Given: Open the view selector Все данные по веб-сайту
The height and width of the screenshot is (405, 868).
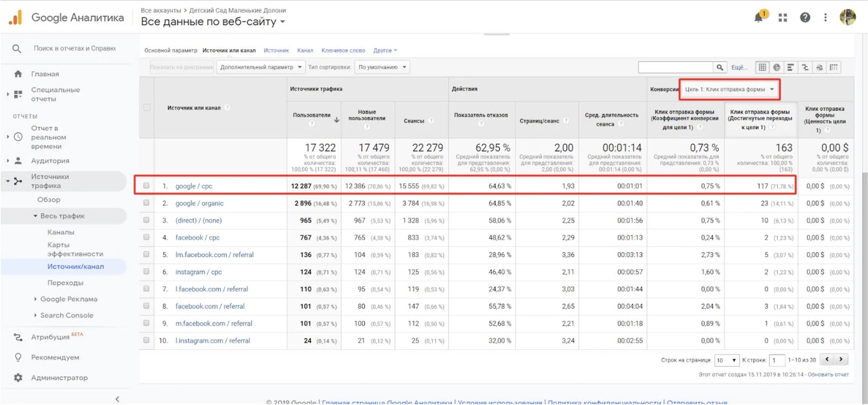Looking at the screenshot, I should [213, 22].
